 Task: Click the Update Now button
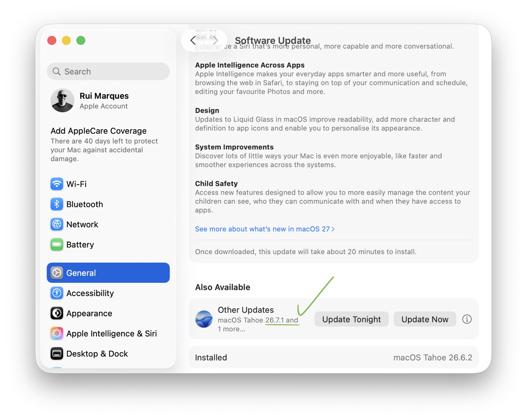(x=425, y=319)
